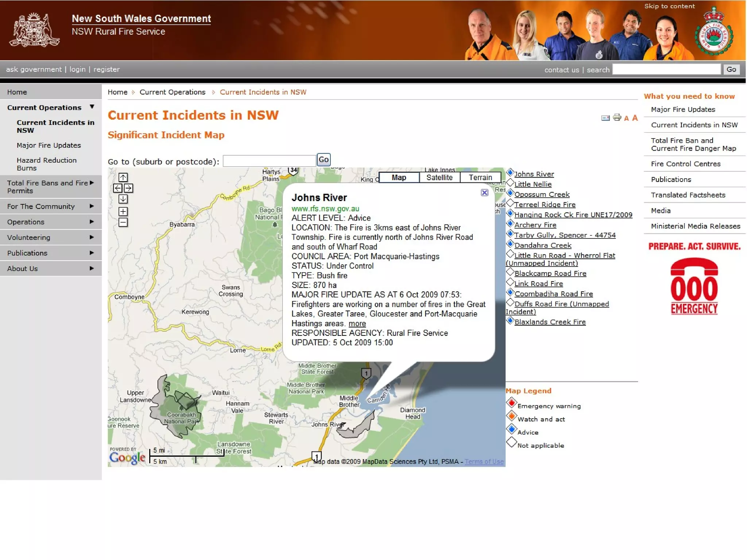Zoom out the map with minus button
The width and height of the screenshot is (747, 560).
tap(123, 222)
